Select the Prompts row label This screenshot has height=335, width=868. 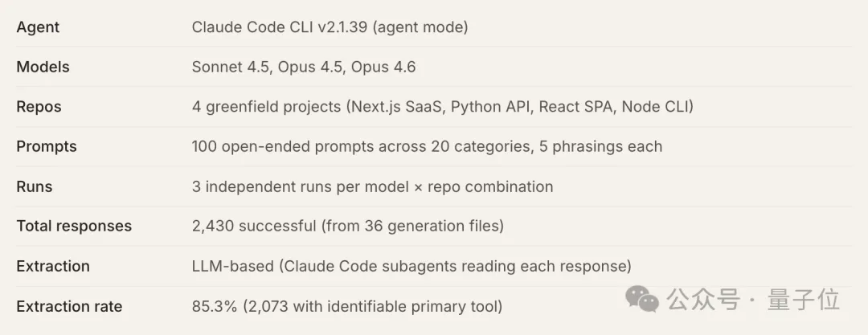pos(47,146)
